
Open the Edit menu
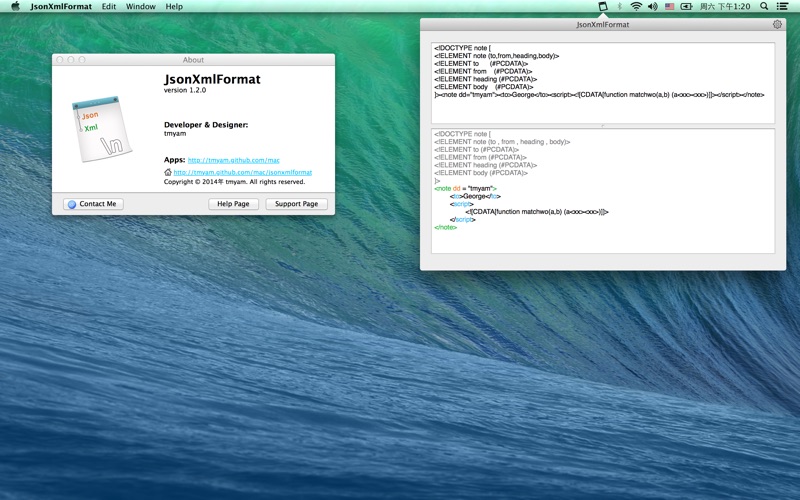click(109, 6)
